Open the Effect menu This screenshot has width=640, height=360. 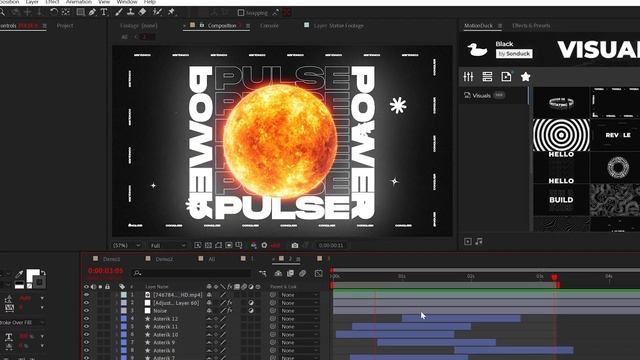tap(52, 2)
